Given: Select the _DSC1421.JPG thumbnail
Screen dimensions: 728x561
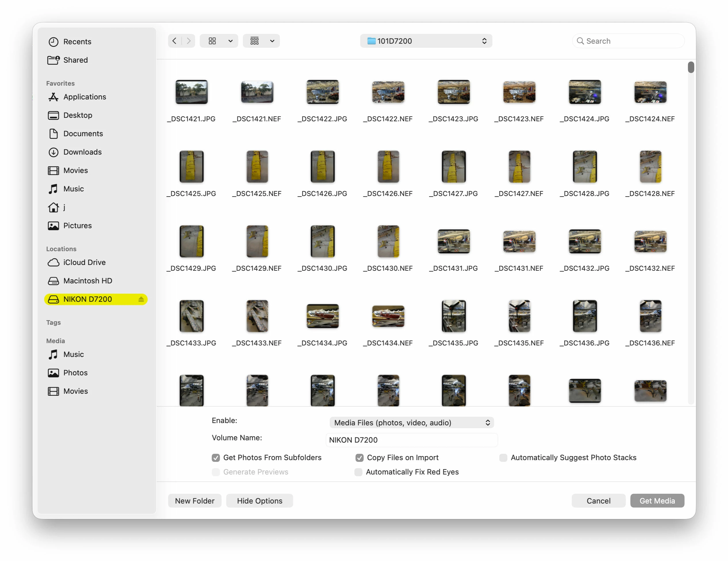Looking at the screenshot, I should (x=192, y=92).
